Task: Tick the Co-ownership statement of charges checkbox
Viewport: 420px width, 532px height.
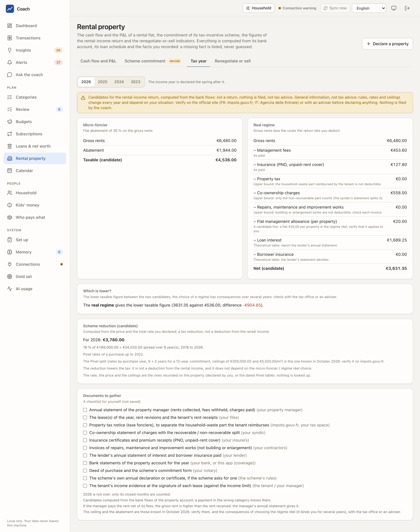Action: click(x=85, y=433)
